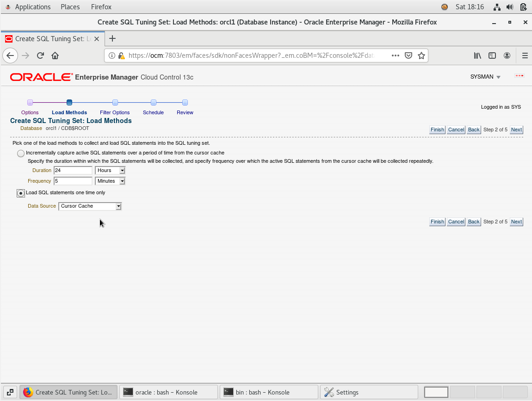
Task: Open the Data Source Cursor Cache dropdown
Action: pos(90,206)
